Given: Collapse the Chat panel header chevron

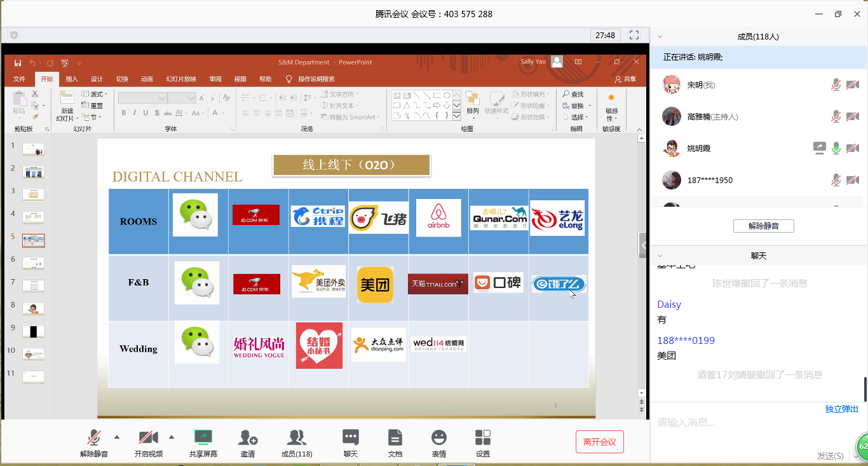Looking at the screenshot, I should pyautogui.click(x=660, y=256).
